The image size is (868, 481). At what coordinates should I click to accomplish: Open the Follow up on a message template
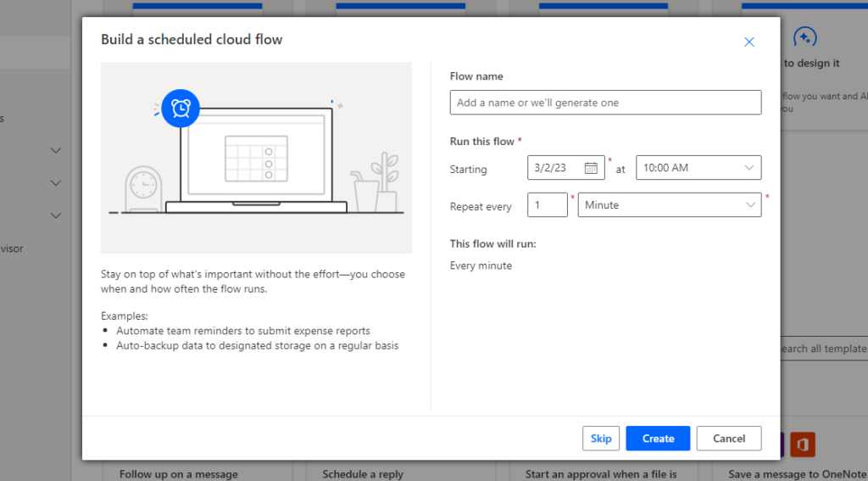[179, 474]
